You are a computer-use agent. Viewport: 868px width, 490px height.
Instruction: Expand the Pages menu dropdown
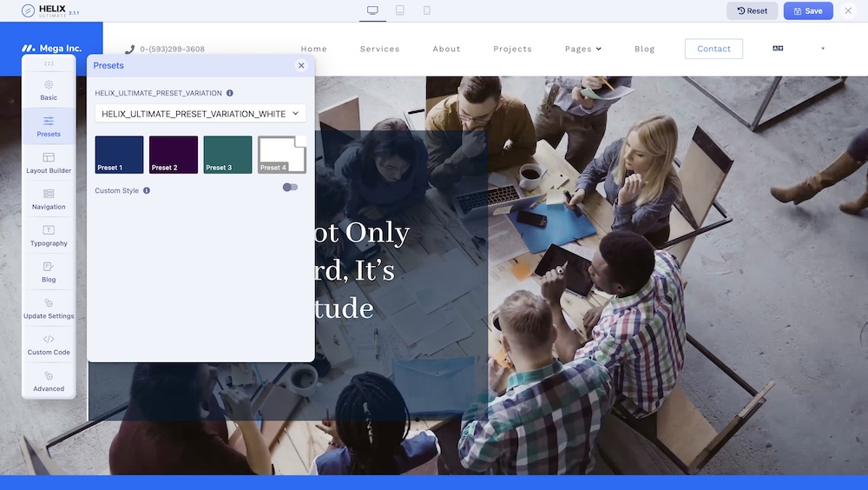pyautogui.click(x=582, y=50)
